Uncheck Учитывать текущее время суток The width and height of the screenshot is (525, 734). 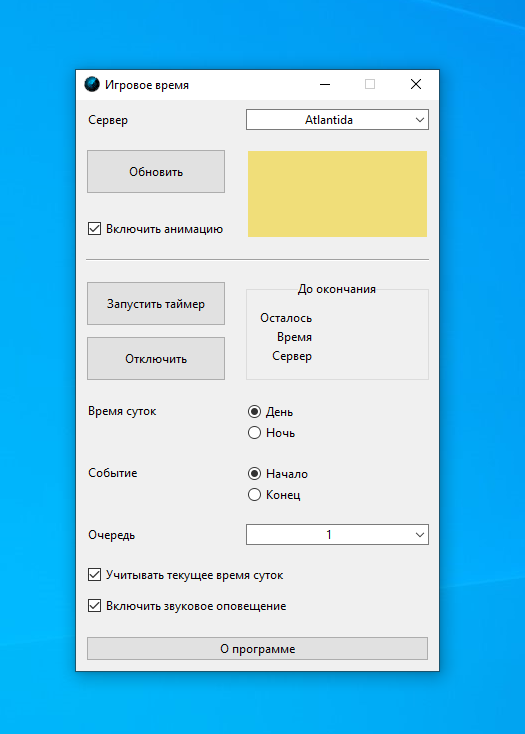(95, 575)
